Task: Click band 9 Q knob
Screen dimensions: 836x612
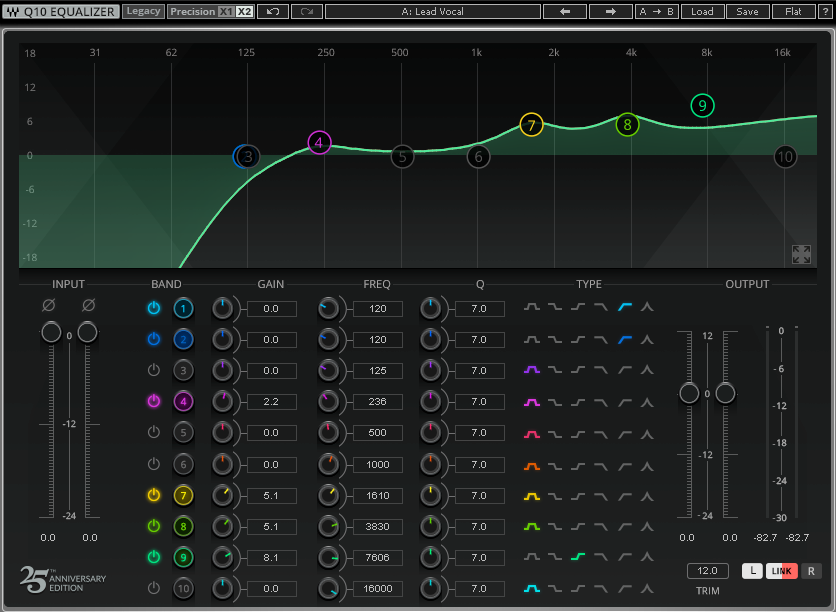Action: coord(430,558)
